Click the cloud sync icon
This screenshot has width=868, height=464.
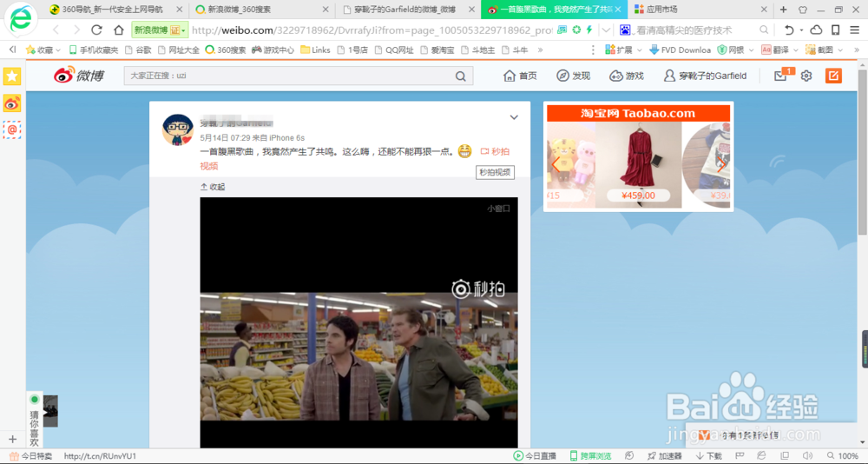pyautogui.click(x=816, y=30)
